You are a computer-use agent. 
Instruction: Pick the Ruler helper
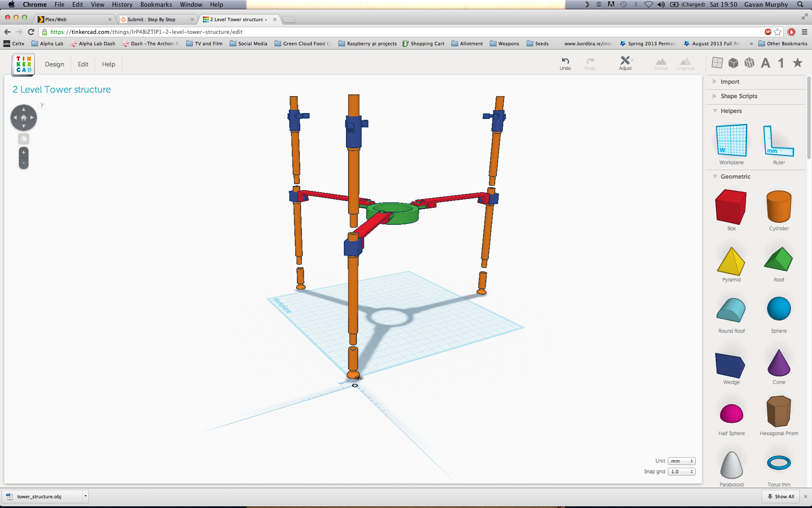point(779,141)
